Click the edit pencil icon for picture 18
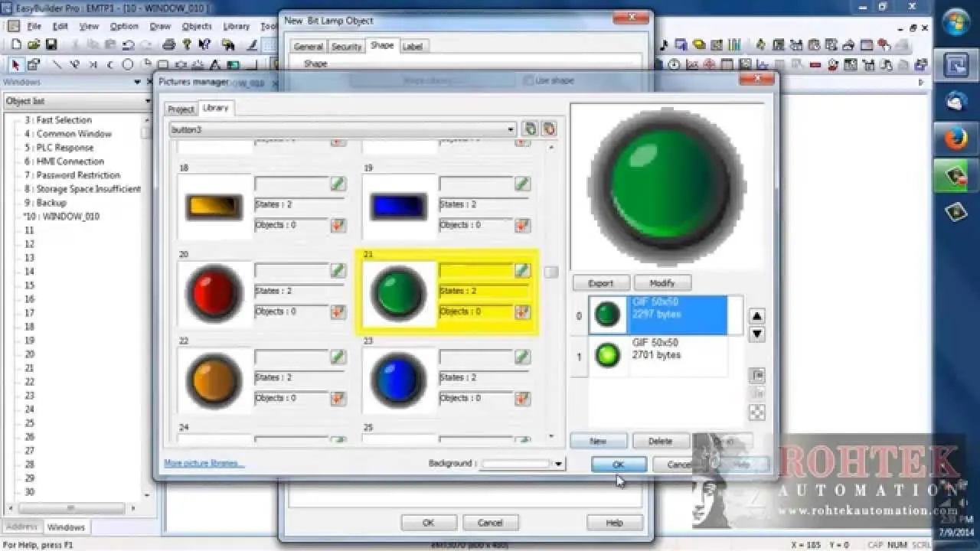The width and height of the screenshot is (980, 551). [338, 184]
